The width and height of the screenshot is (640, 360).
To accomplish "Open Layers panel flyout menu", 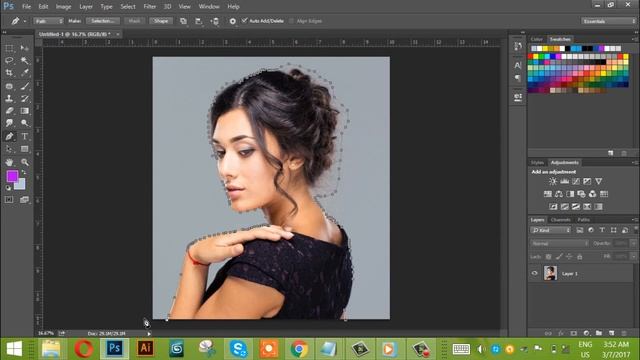I will tap(635, 220).
